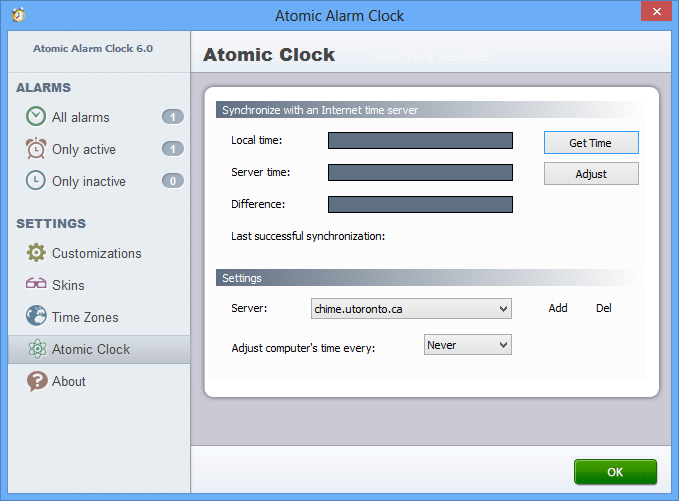Open the Server dropdown chime.utoronto.ca
Viewport: 679px width, 501px height.
point(411,308)
